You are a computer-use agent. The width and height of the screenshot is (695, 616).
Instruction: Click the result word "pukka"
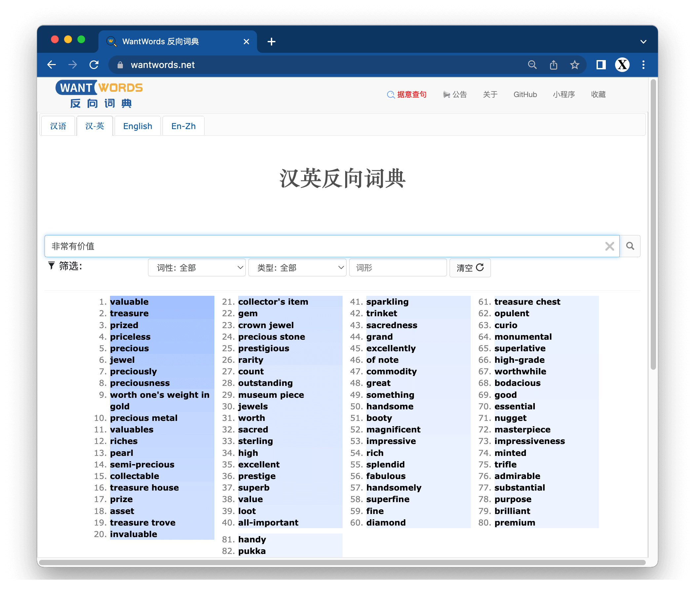(252, 551)
